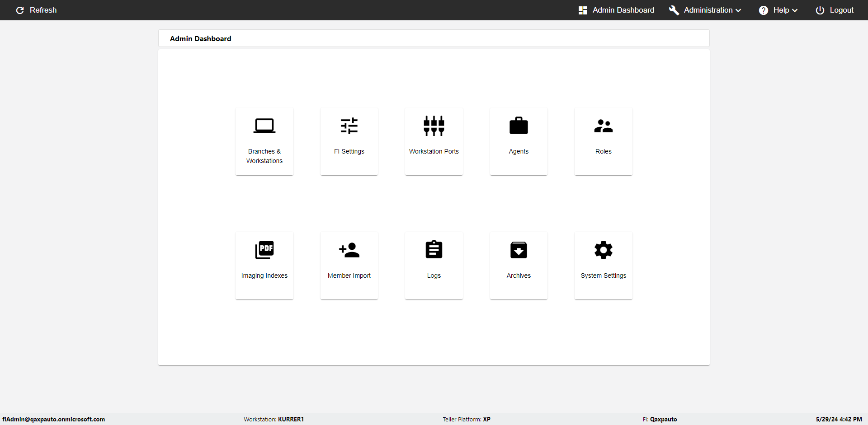
Task: Open the Member Import add-person icon
Action: pyautogui.click(x=349, y=250)
